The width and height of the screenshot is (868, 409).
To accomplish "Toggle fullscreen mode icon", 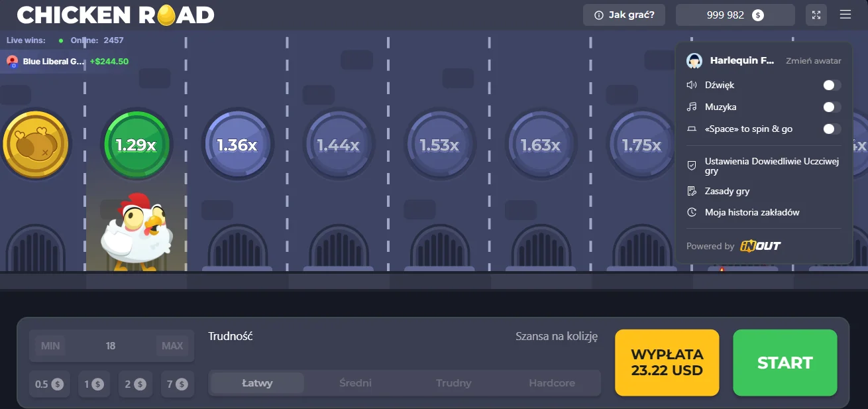I will pos(816,15).
